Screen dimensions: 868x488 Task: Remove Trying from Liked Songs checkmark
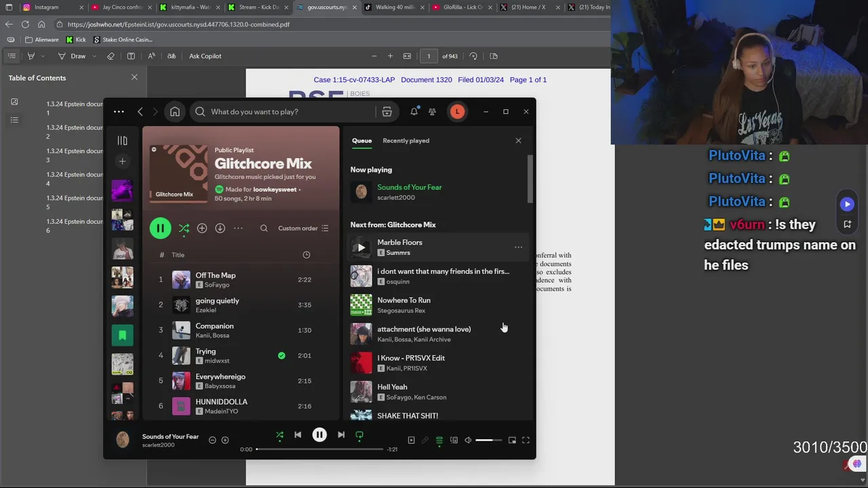tap(281, 355)
